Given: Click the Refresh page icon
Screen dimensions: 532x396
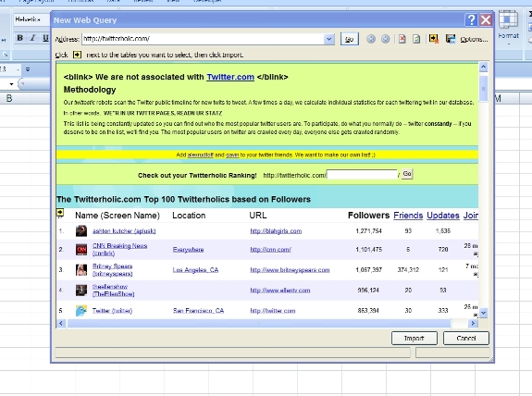Looking at the screenshot, I should [416, 39].
